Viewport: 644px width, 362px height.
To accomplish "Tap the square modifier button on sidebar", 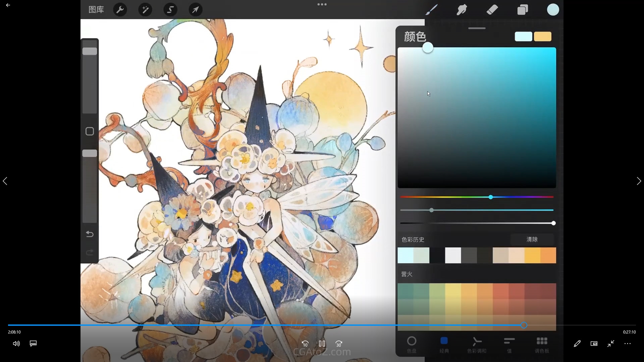I will tap(90, 131).
